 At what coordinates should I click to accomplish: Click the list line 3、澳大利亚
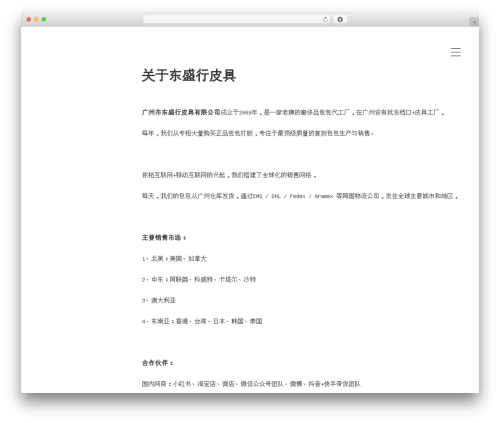click(159, 300)
